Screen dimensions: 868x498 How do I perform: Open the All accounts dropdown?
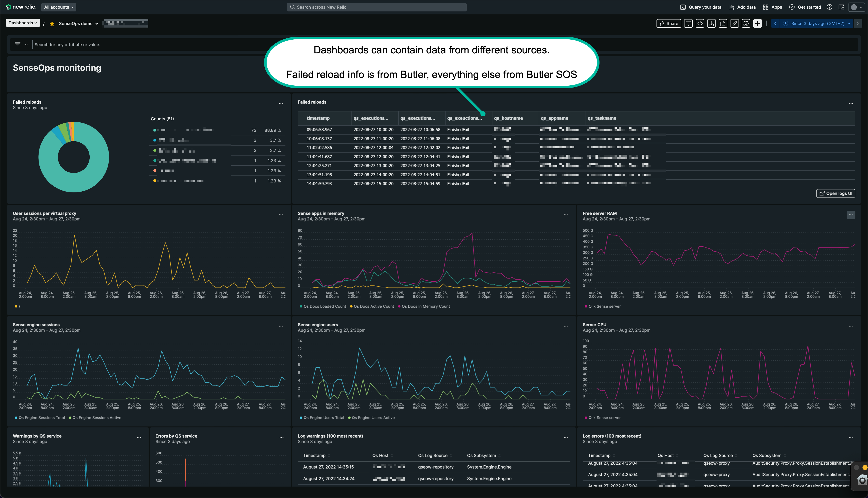58,7
